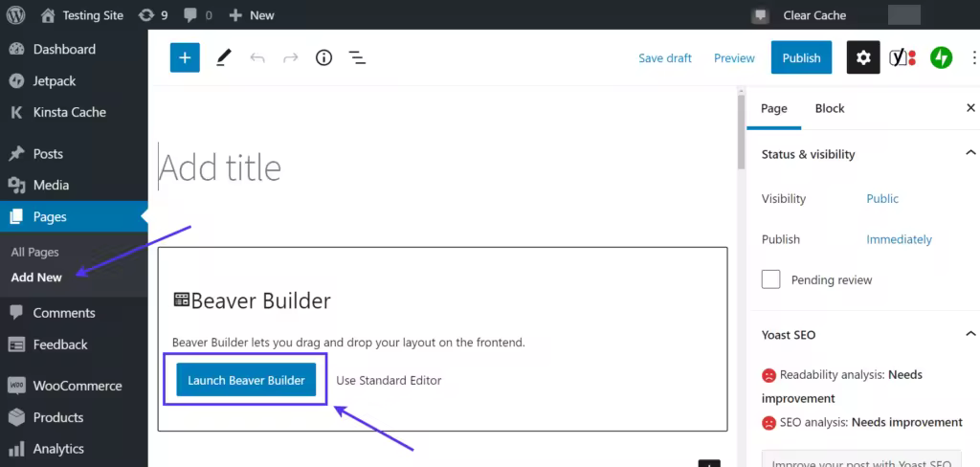980x467 pixels.
Task: Click the WordPress logo in admin bar
Action: coord(15,15)
